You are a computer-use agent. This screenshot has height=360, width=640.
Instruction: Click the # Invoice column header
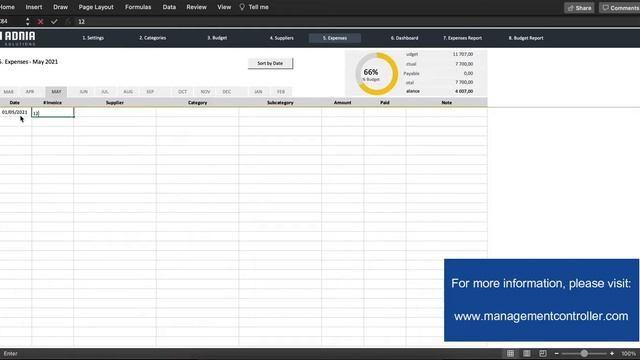tap(52, 103)
